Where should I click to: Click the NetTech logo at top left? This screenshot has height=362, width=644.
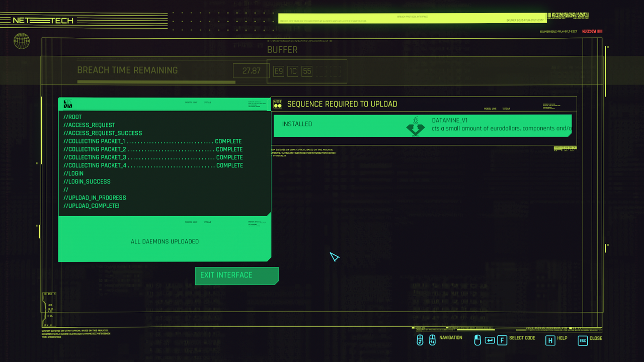43,21
